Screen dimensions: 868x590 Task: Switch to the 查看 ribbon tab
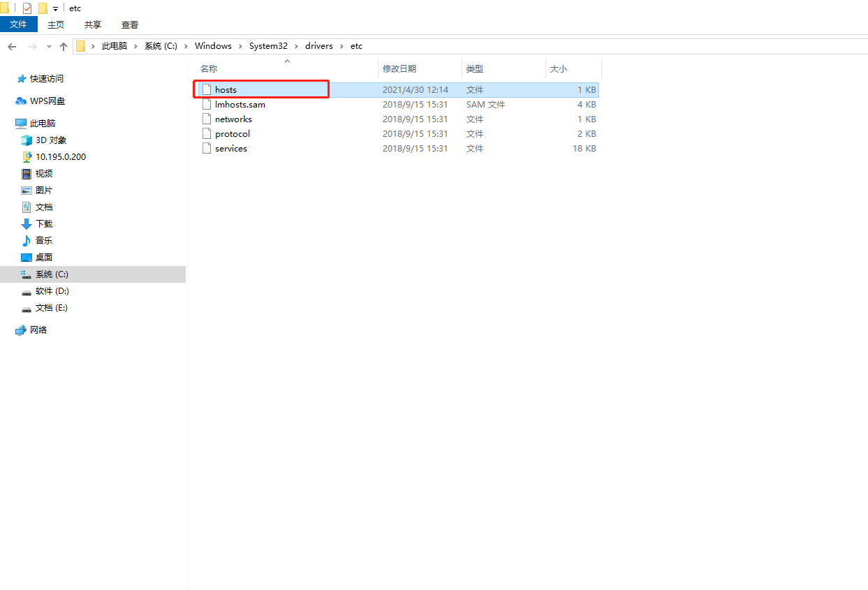click(x=130, y=24)
